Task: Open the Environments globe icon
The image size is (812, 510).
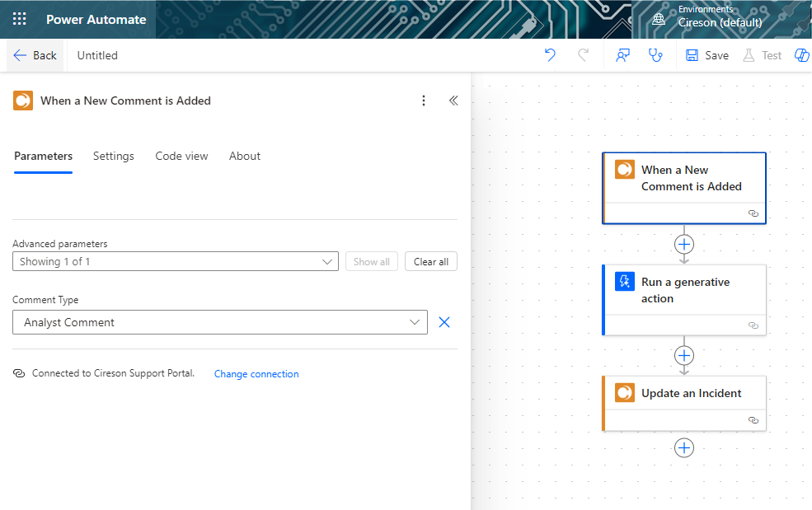Action: 658,19
